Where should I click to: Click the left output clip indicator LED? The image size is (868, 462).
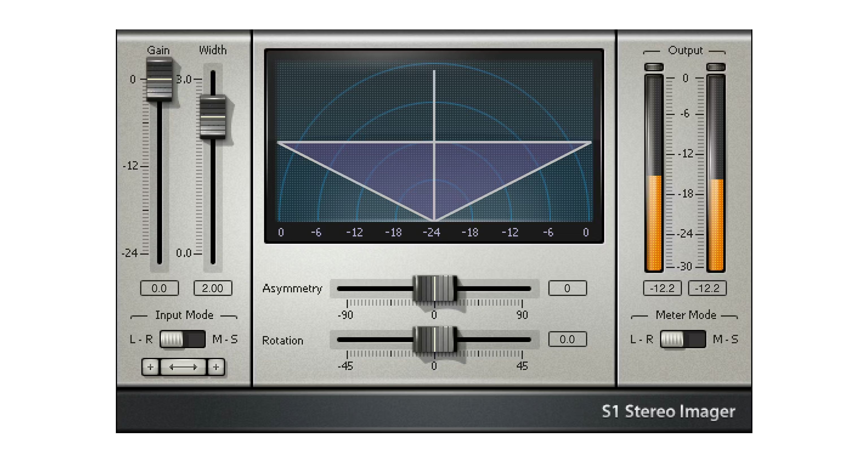654,67
